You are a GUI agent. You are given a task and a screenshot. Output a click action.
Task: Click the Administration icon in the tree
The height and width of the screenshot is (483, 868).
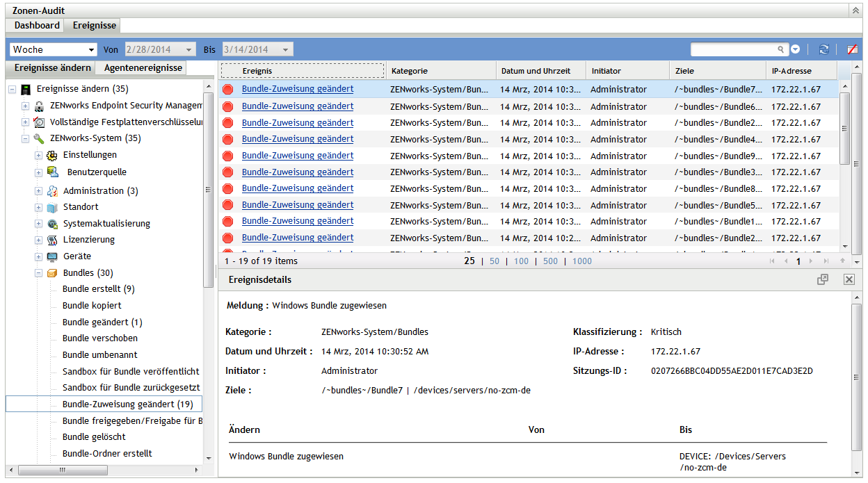[x=52, y=191]
